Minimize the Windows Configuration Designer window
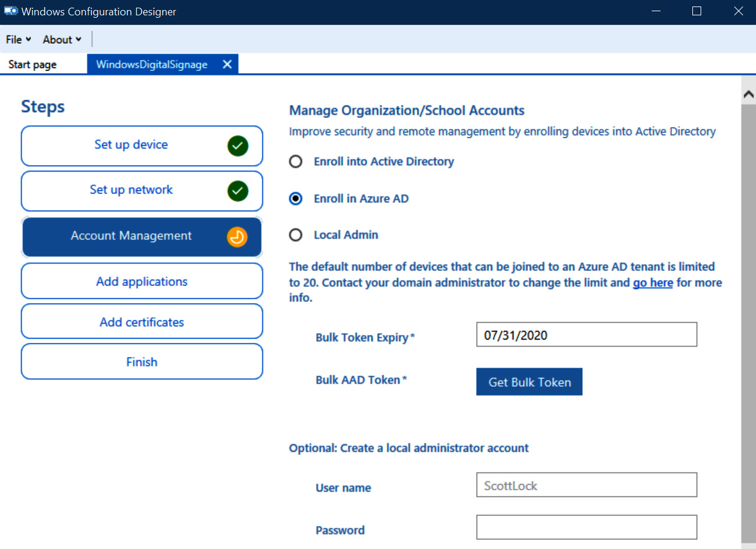 coord(656,11)
